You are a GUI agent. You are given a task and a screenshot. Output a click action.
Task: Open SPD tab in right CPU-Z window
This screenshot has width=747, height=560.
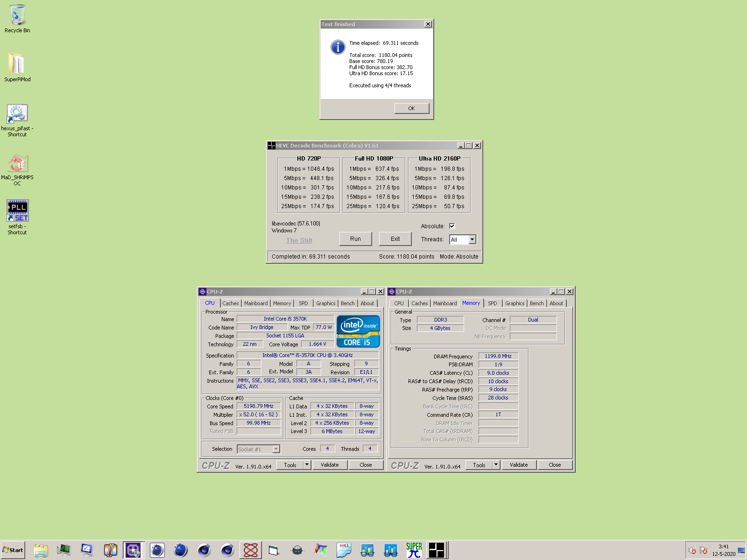pyautogui.click(x=493, y=303)
